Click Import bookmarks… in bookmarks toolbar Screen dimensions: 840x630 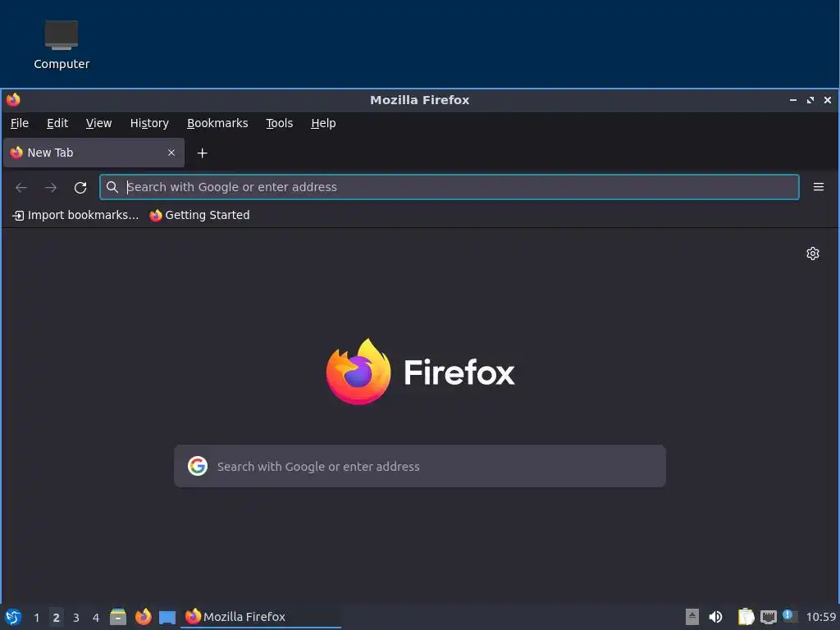(x=75, y=216)
